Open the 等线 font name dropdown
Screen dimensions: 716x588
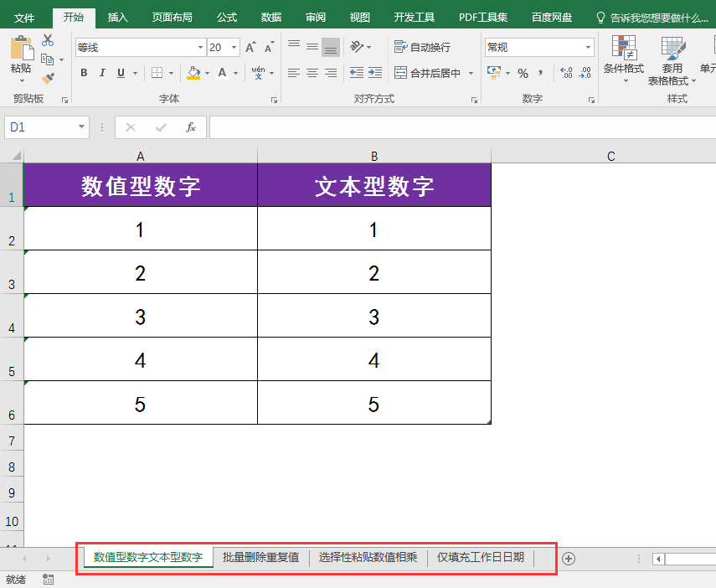[x=200, y=48]
